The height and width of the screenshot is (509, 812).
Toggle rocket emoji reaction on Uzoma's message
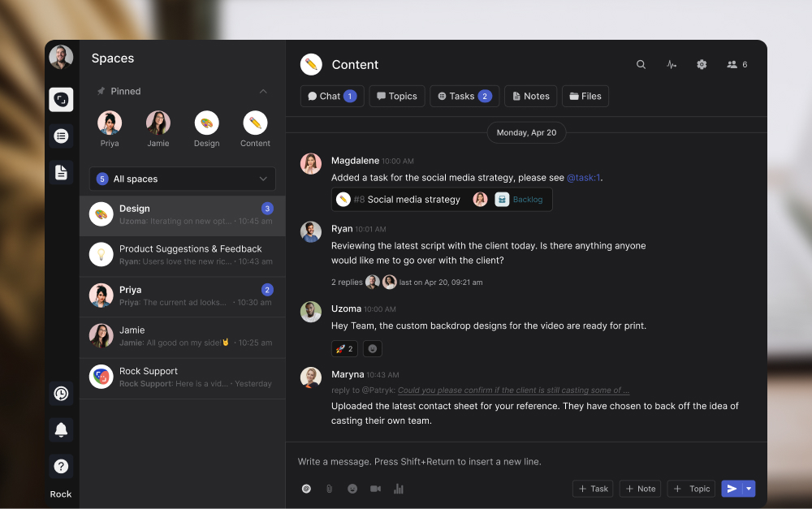344,348
